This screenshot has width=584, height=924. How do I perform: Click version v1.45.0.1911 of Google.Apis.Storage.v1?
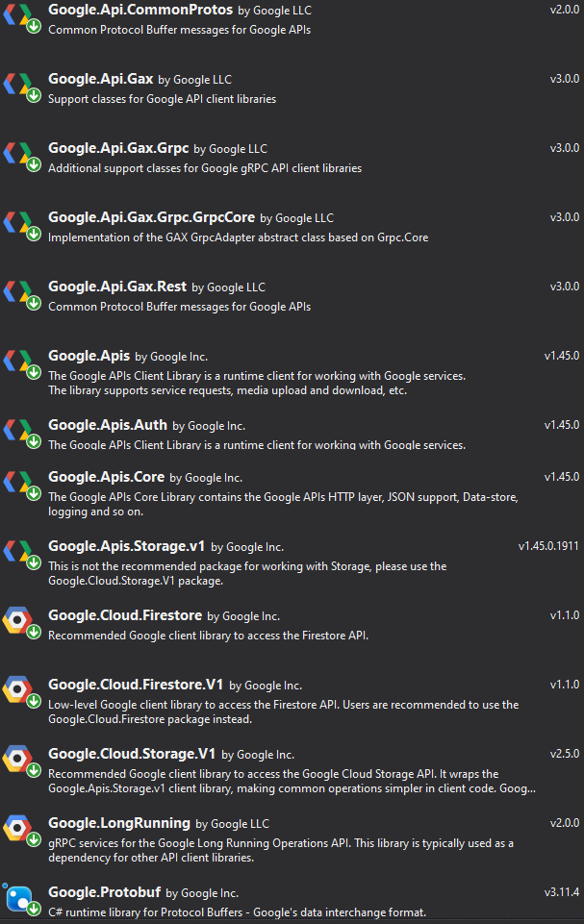pos(548,546)
